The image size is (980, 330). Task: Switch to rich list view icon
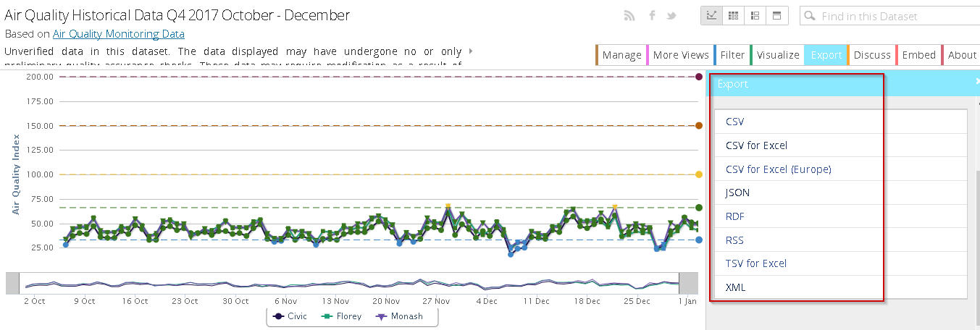(755, 16)
